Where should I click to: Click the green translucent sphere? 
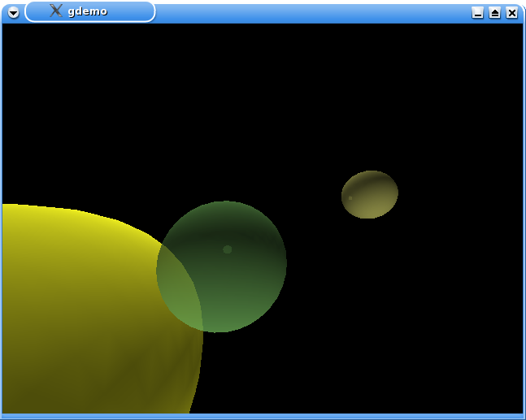coord(221,266)
